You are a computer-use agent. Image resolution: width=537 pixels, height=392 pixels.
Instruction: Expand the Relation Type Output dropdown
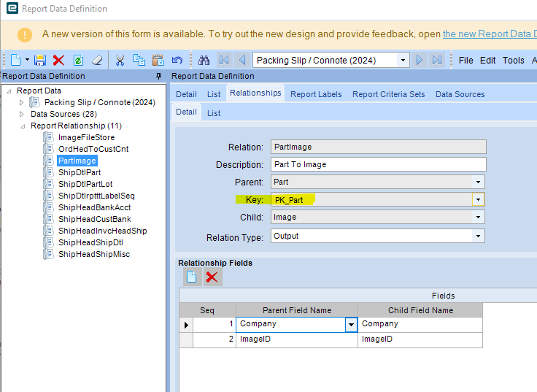point(479,236)
